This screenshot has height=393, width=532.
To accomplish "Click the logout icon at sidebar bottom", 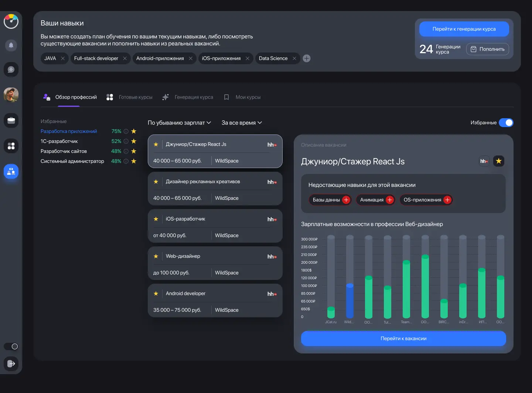I will pyautogui.click(x=11, y=363).
